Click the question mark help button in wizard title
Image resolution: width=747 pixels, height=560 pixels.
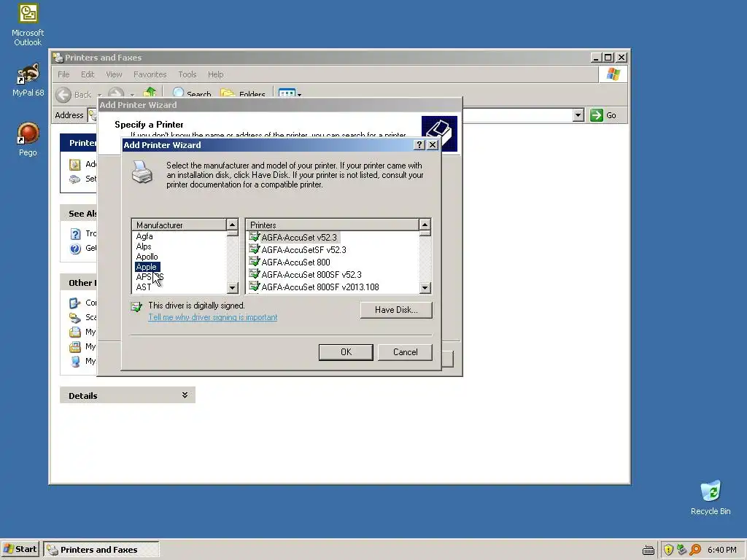(419, 145)
